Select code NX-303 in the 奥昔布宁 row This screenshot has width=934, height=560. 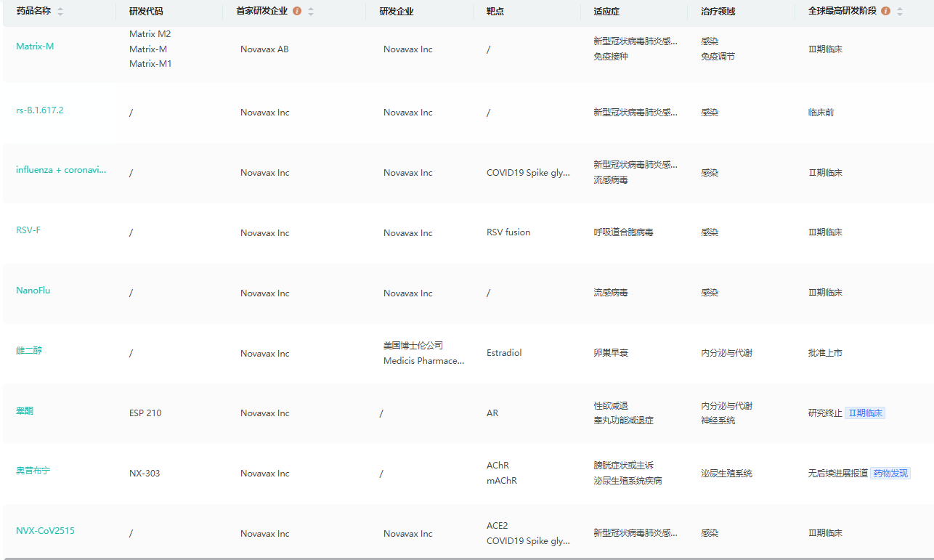coord(145,474)
